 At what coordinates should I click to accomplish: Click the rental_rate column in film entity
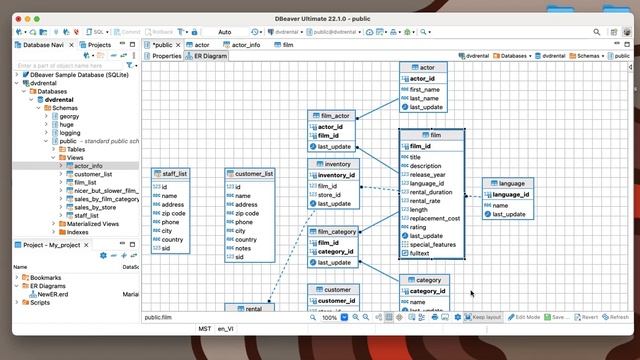click(424, 201)
